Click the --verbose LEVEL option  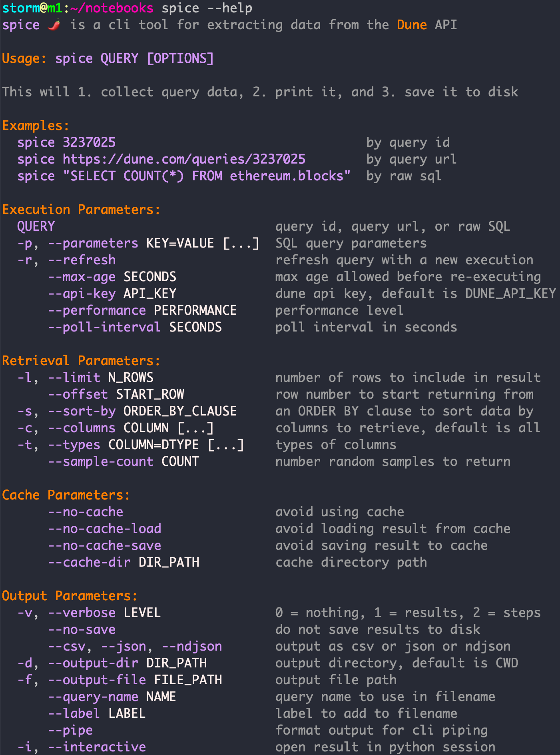click(x=104, y=613)
